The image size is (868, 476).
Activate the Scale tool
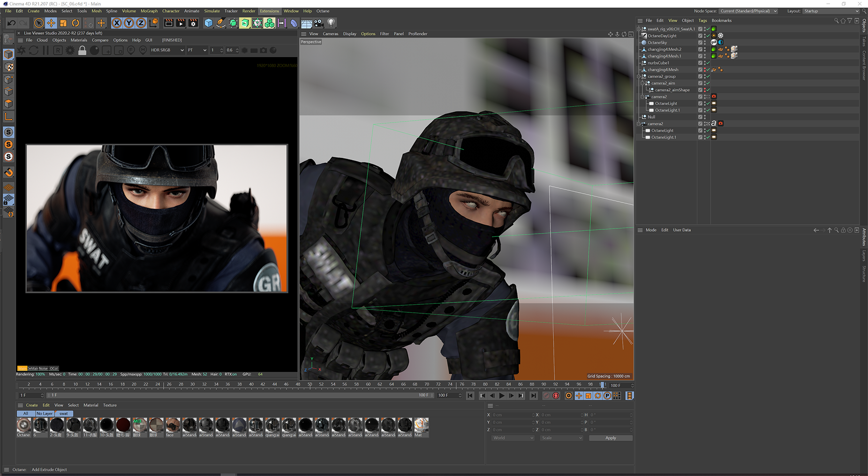[63, 23]
